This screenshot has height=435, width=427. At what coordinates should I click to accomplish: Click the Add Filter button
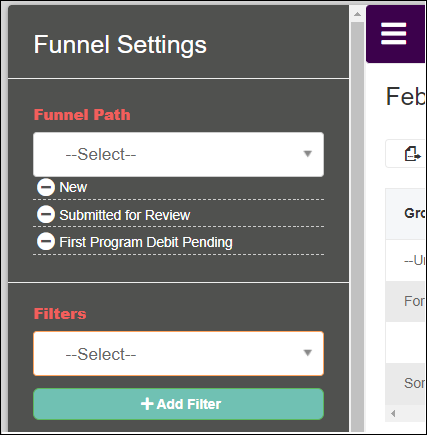point(178,404)
